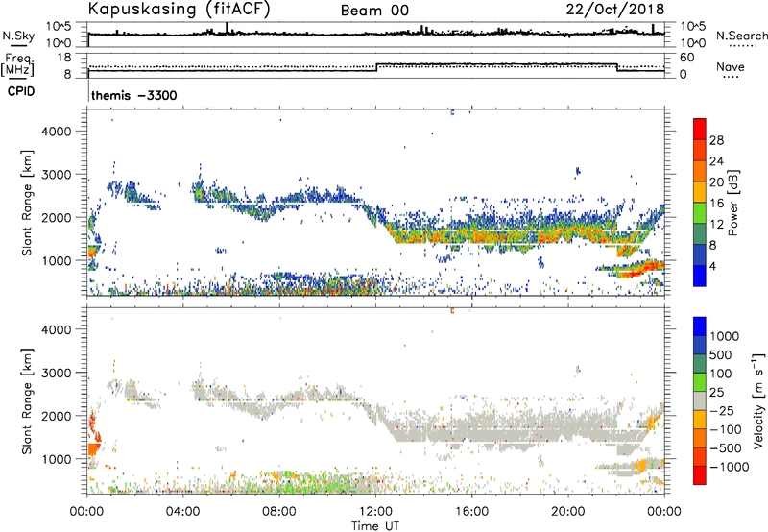This screenshot has width=768, height=532.
Task: Click the 16:00 time axis tick label
Action: pyautogui.click(x=471, y=512)
